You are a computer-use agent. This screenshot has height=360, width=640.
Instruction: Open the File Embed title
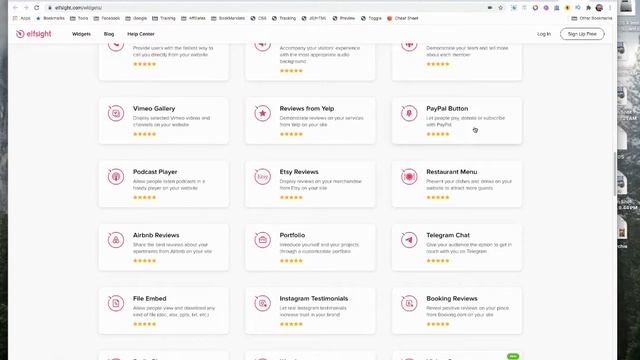[149, 299]
